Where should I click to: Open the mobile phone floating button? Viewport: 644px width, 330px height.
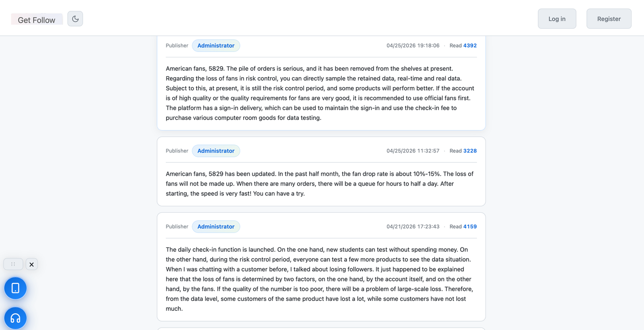pos(15,288)
